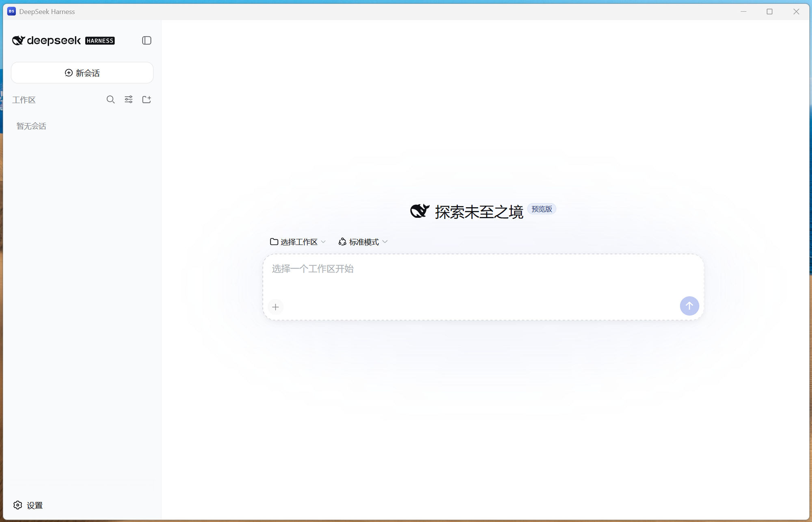This screenshot has width=812, height=522.
Task: Close the DeepSeek Harness window
Action: (x=796, y=11)
